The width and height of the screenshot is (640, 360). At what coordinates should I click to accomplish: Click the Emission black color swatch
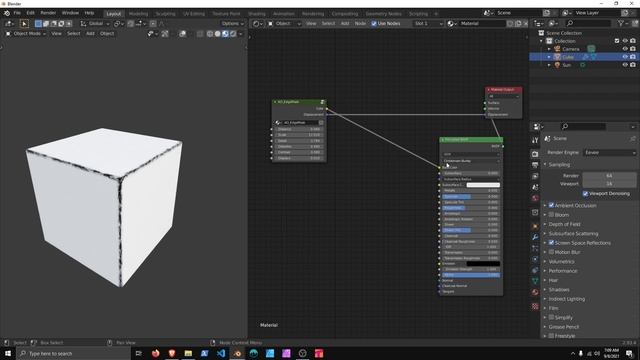click(x=483, y=264)
